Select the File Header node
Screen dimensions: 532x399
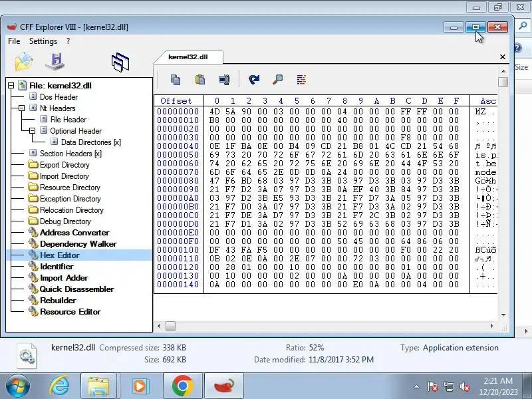pyautogui.click(x=68, y=120)
